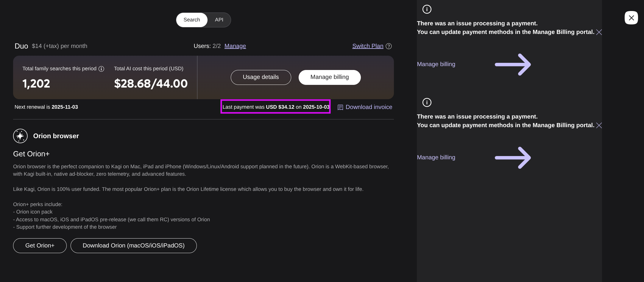This screenshot has height=282, width=644.
Task: Open Usage details
Action: 261,77
